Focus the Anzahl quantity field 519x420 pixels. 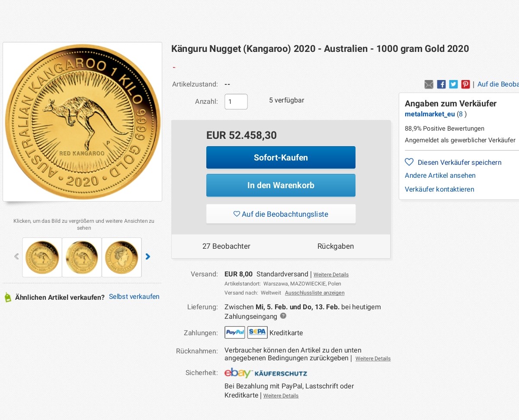click(x=236, y=102)
